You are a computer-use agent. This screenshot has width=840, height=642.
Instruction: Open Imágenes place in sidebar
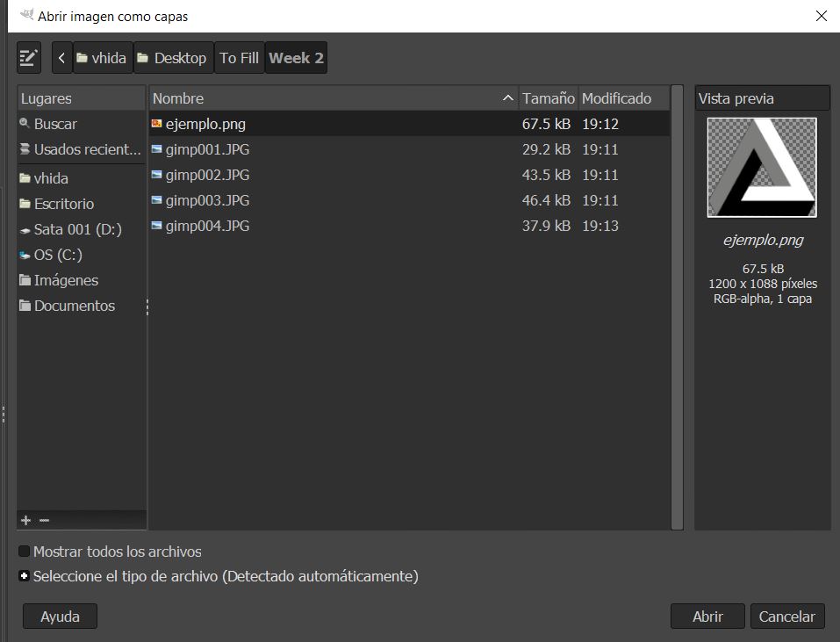[x=81, y=280]
